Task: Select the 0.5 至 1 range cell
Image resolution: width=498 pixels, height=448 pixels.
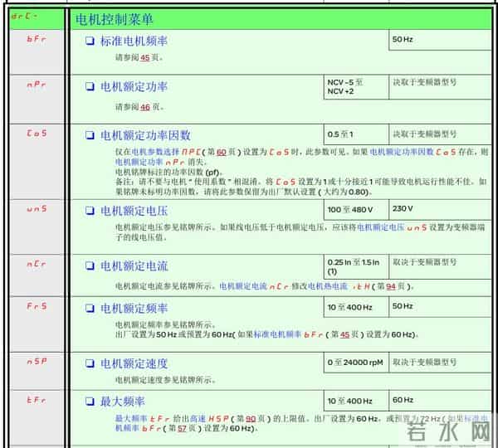Action: tap(356, 134)
